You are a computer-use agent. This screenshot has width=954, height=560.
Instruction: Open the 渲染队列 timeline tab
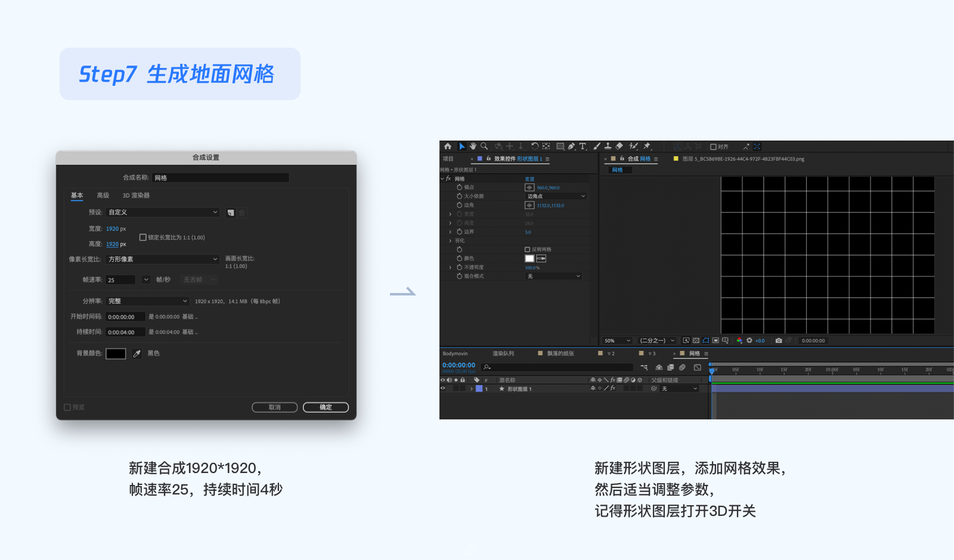pyautogui.click(x=503, y=353)
